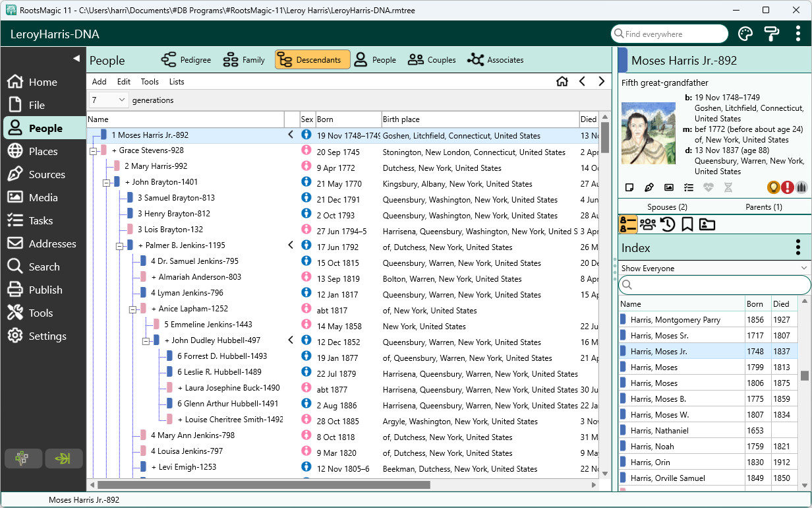812x508 pixels.
Task: Show Spouses (2) of Moses Harris Jr.
Action: coord(666,207)
